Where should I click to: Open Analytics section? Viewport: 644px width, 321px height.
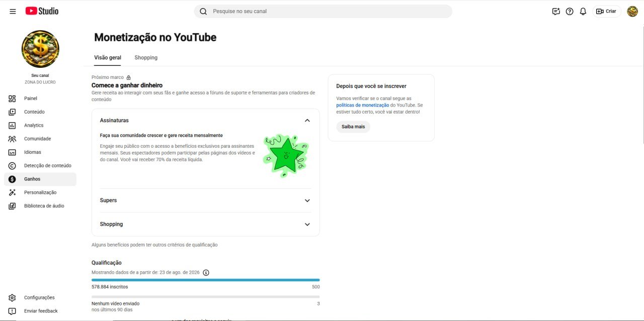tap(40, 126)
